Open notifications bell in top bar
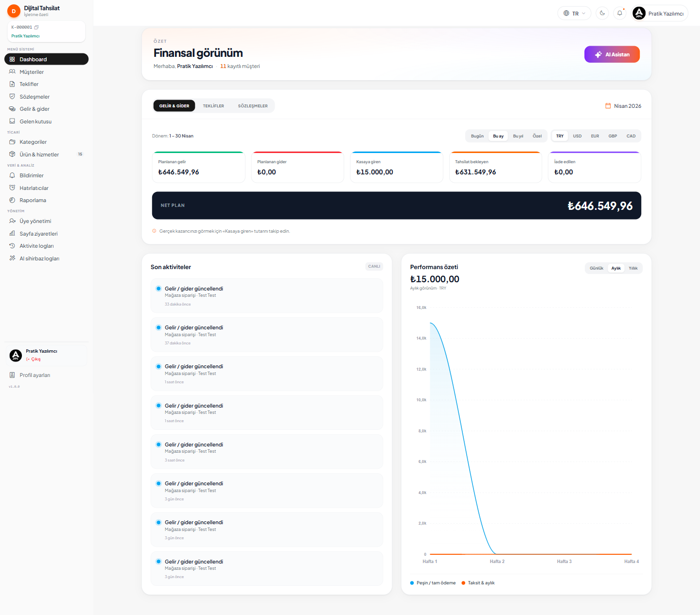The height and width of the screenshot is (615, 700). pyautogui.click(x=620, y=13)
